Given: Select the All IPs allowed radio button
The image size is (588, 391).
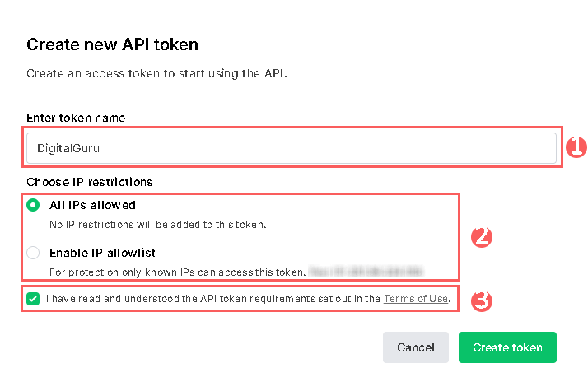Looking at the screenshot, I should click(33, 205).
